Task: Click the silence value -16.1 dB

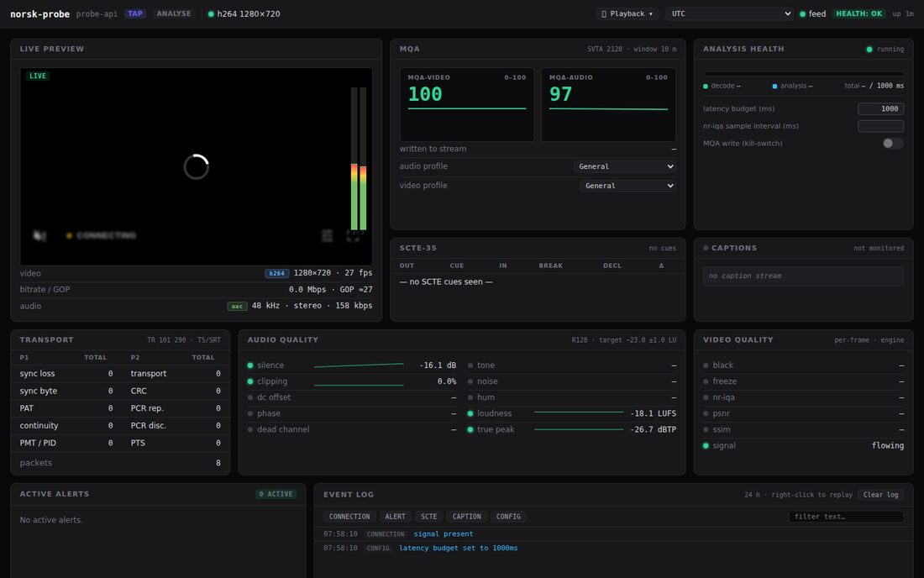Action: [438, 365]
